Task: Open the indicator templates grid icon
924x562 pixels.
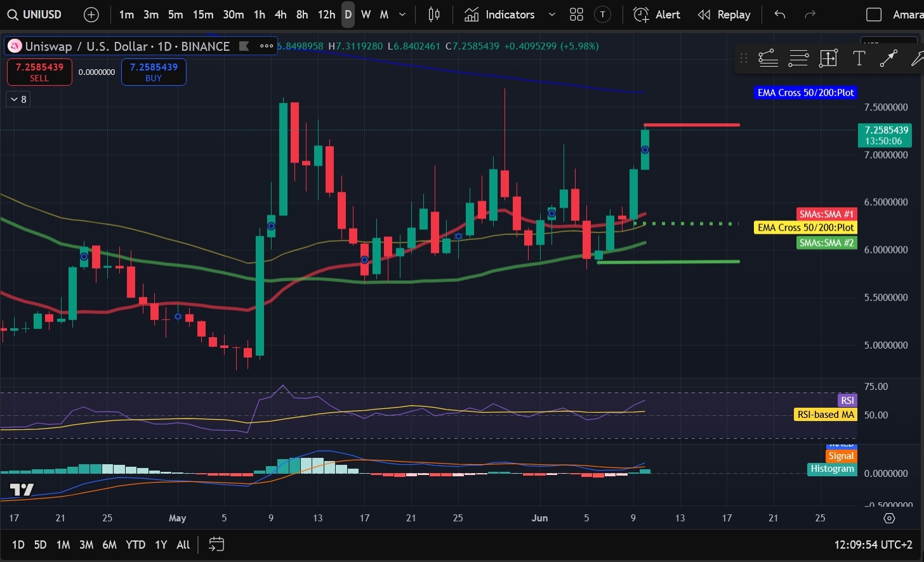Action: coord(576,15)
